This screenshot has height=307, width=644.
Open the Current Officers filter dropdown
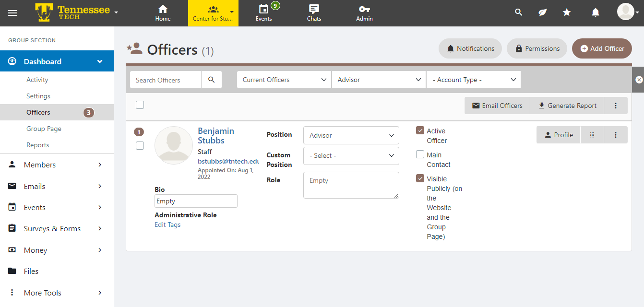(x=284, y=80)
